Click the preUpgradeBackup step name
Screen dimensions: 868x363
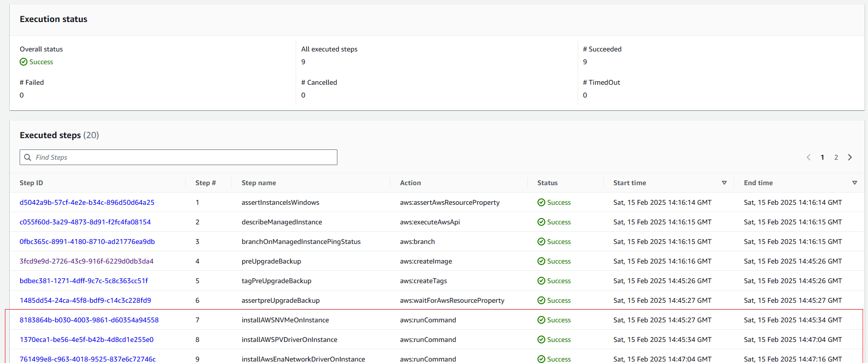pyautogui.click(x=271, y=261)
